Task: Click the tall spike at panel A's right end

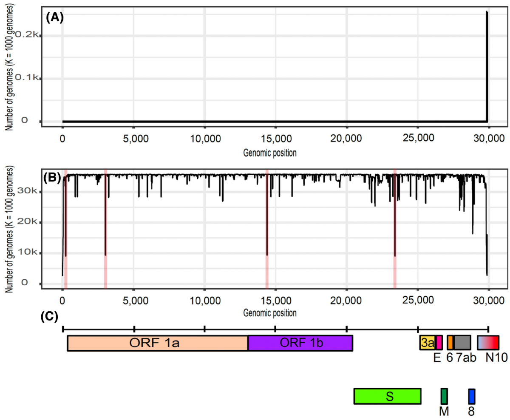Action: (487, 64)
